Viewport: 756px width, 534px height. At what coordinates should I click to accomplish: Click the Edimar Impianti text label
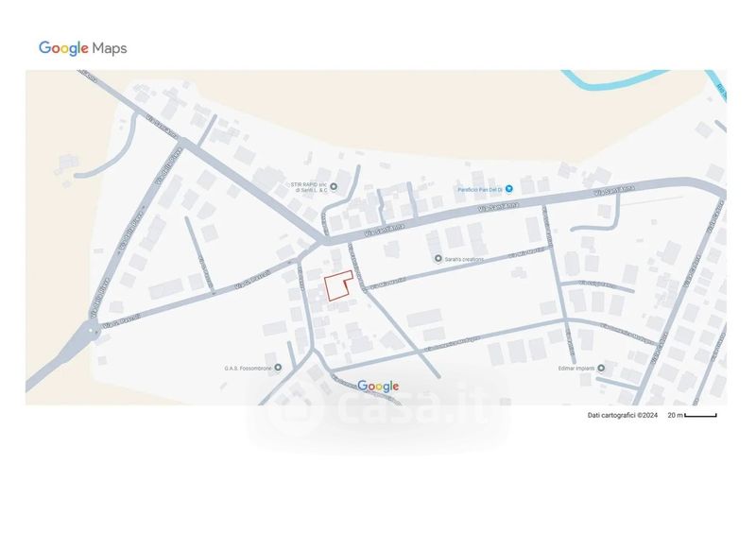click(576, 368)
